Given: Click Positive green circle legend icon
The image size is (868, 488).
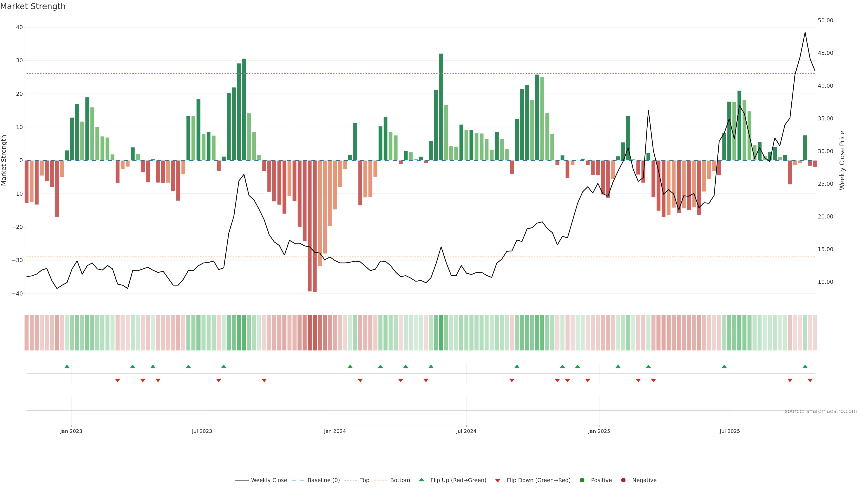Looking at the screenshot, I should pos(582,480).
